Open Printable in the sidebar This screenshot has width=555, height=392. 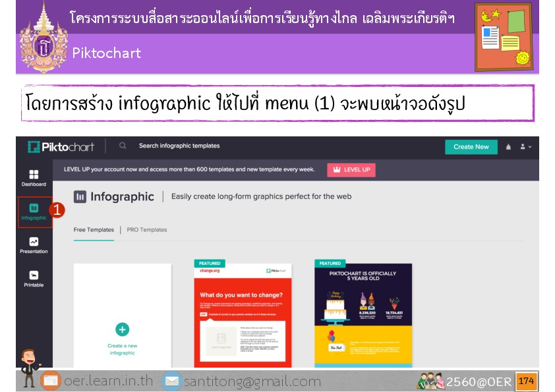[34, 279]
